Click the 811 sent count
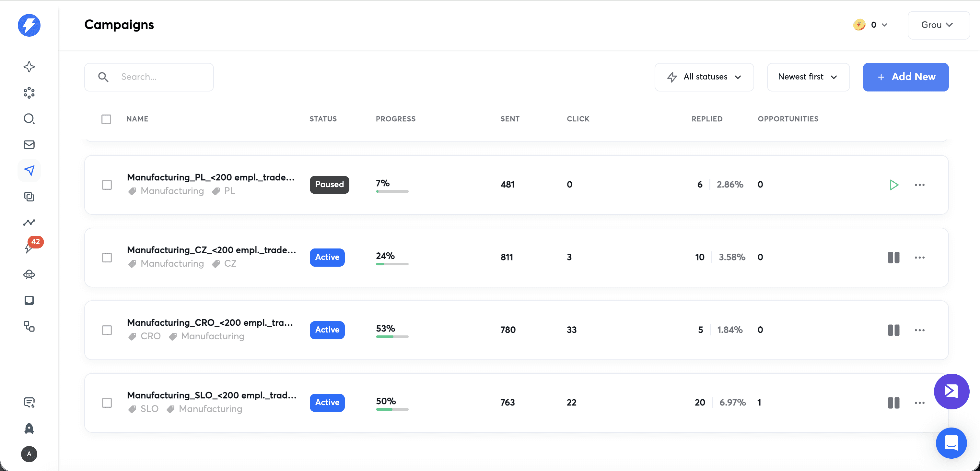980x471 pixels. 507,258
